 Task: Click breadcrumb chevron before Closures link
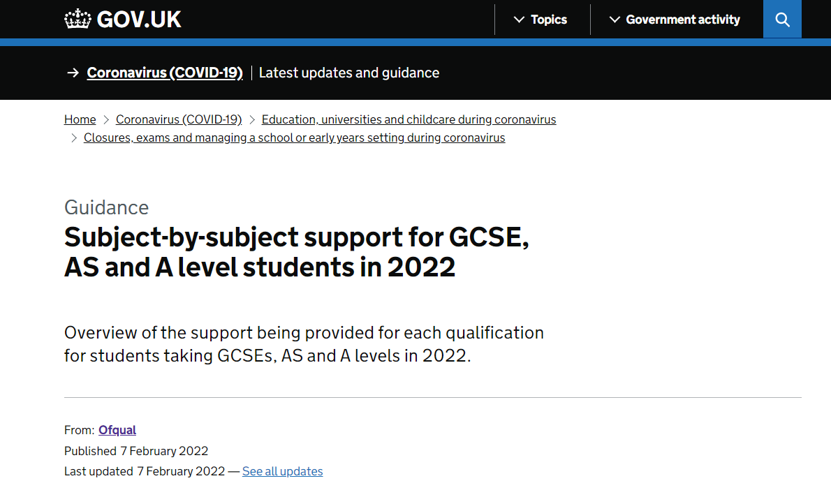[73, 138]
